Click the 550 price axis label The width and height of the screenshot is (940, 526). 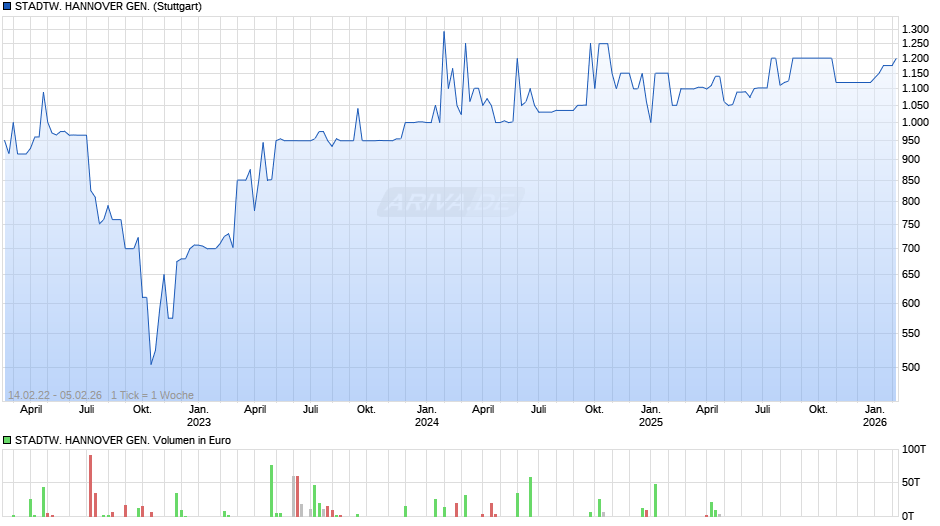(911, 333)
